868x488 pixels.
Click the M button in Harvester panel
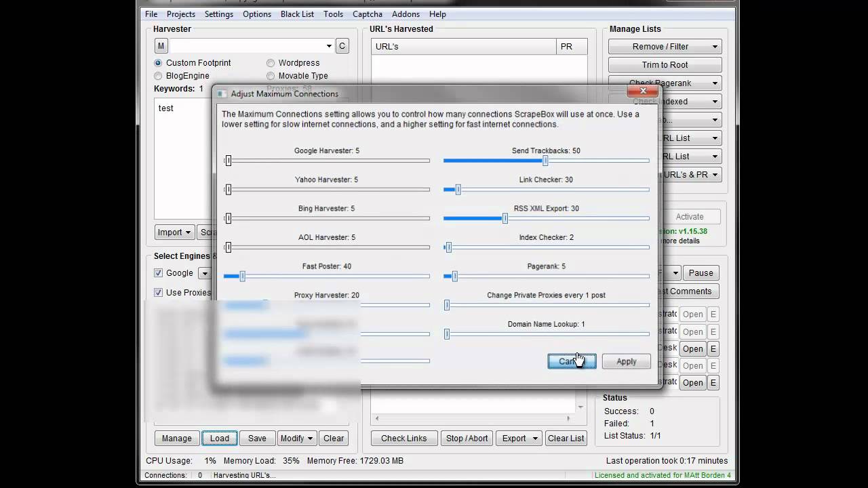(161, 46)
